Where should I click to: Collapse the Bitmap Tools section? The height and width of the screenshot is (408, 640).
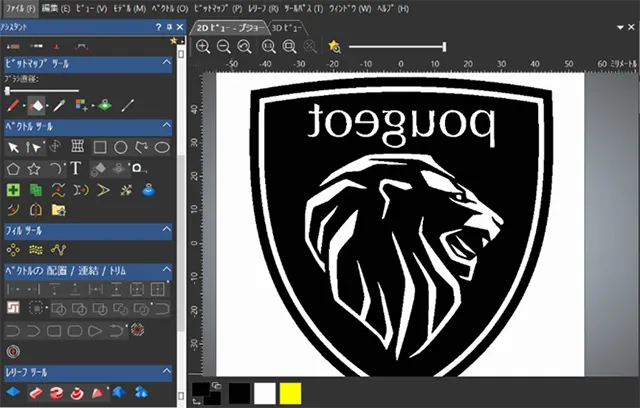coord(166,64)
